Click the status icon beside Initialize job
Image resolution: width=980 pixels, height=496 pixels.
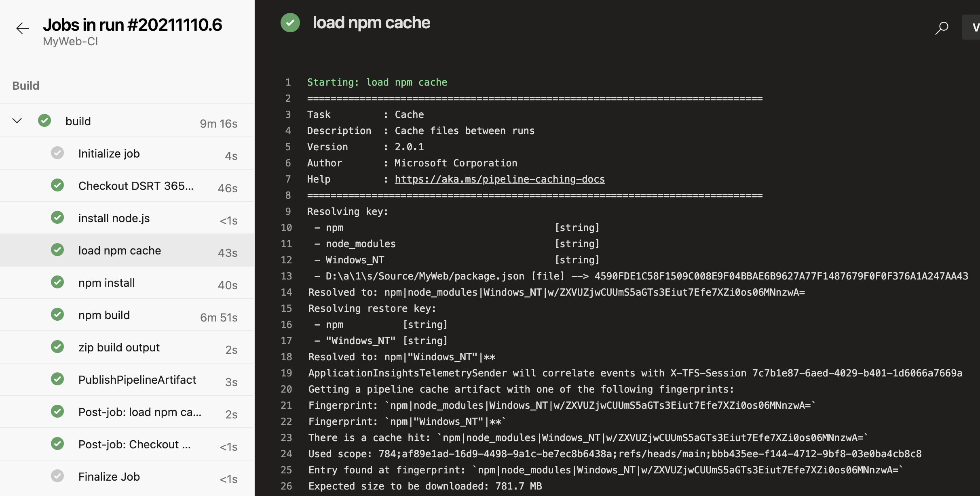pyautogui.click(x=57, y=153)
